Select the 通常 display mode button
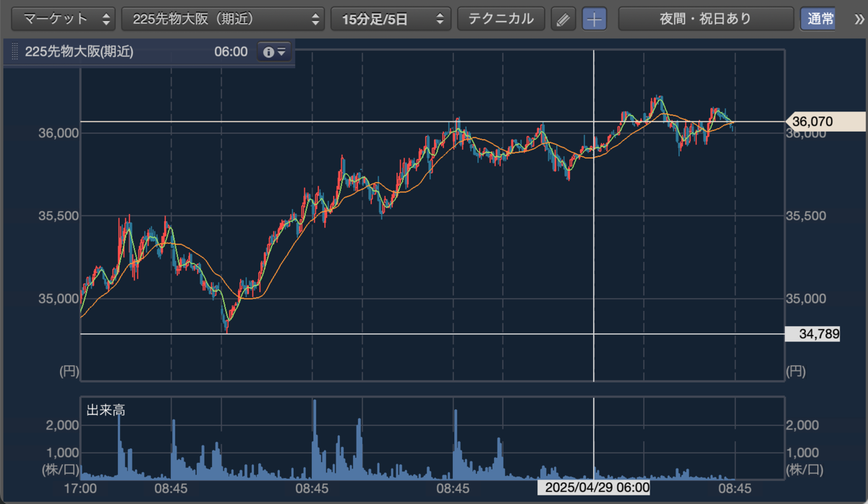868x504 pixels. 817,19
